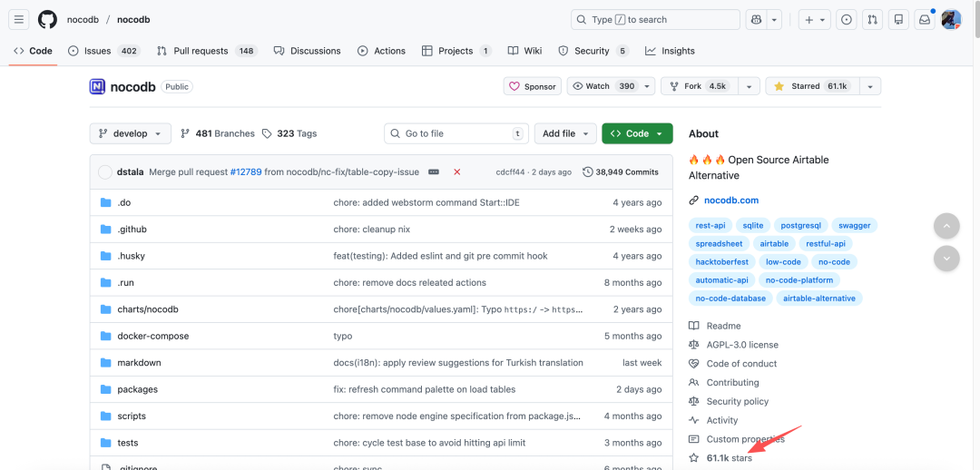Viewport: 980px width, 470px height.
Task: Click the star icon beside 61.1k stars
Action: 694,458
